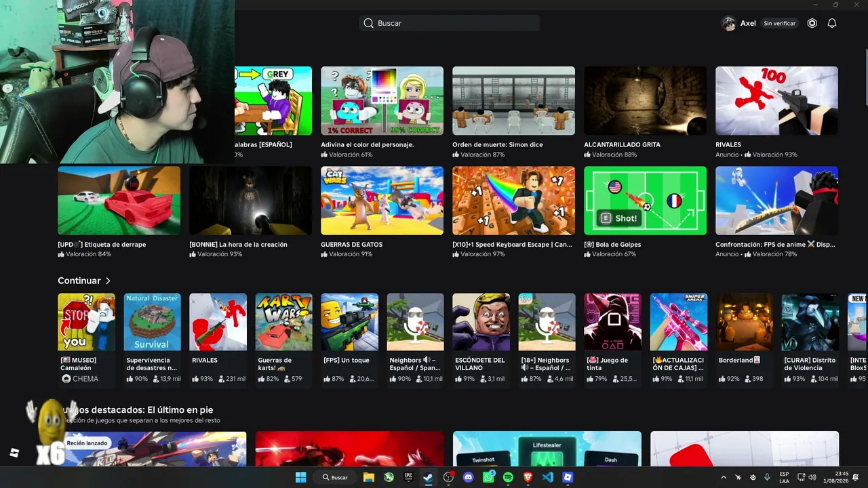Open the Sniper Arena game icon
868x488 pixels.
point(678,322)
